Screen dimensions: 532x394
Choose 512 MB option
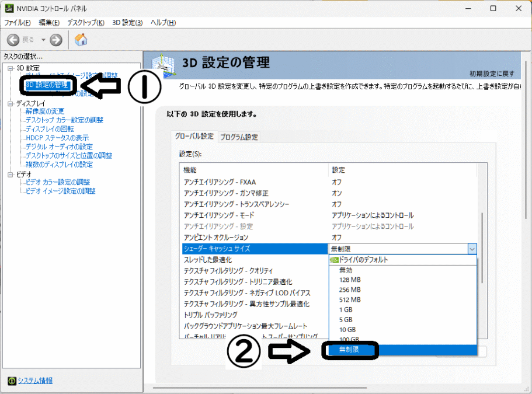(x=403, y=300)
